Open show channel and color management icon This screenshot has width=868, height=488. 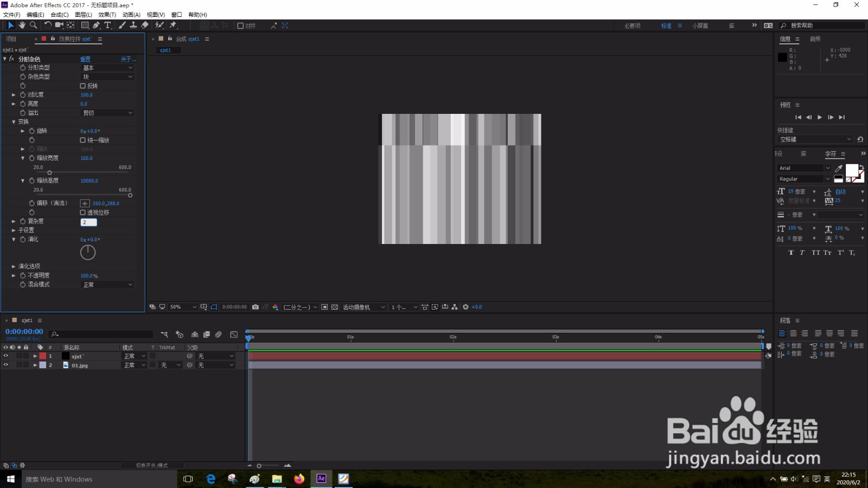(x=275, y=307)
